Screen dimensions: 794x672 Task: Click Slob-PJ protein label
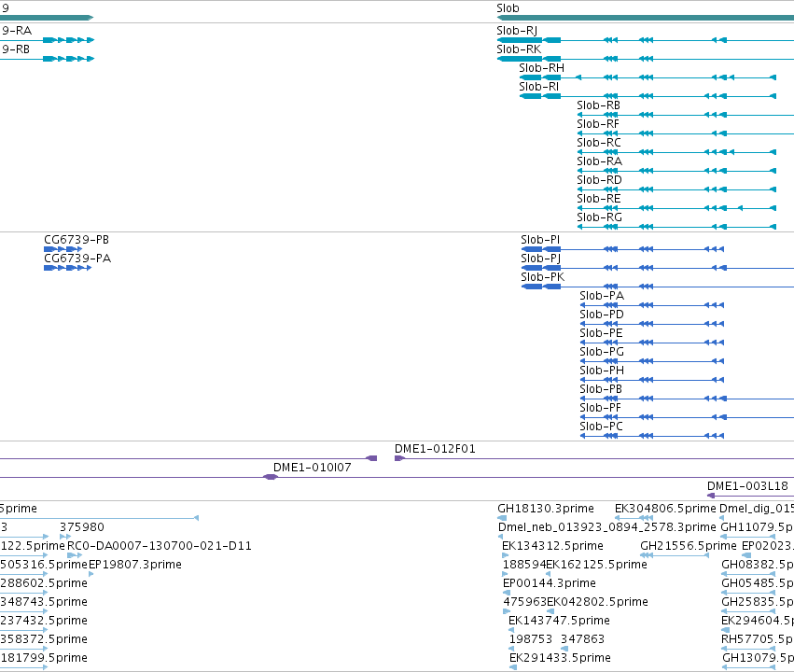pyautogui.click(x=540, y=259)
